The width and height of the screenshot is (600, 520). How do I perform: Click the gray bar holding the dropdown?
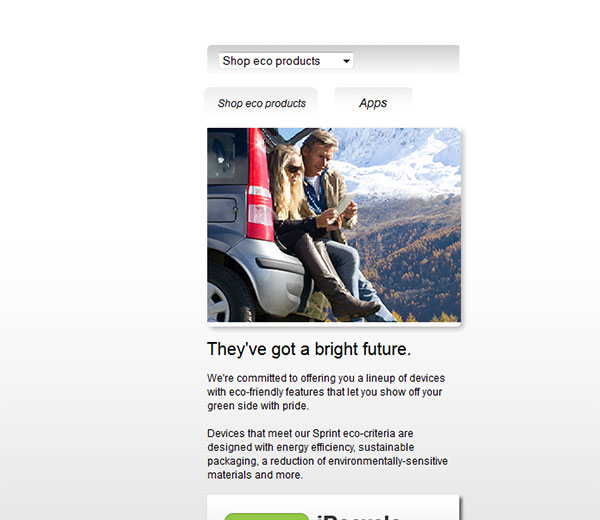point(333,59)
